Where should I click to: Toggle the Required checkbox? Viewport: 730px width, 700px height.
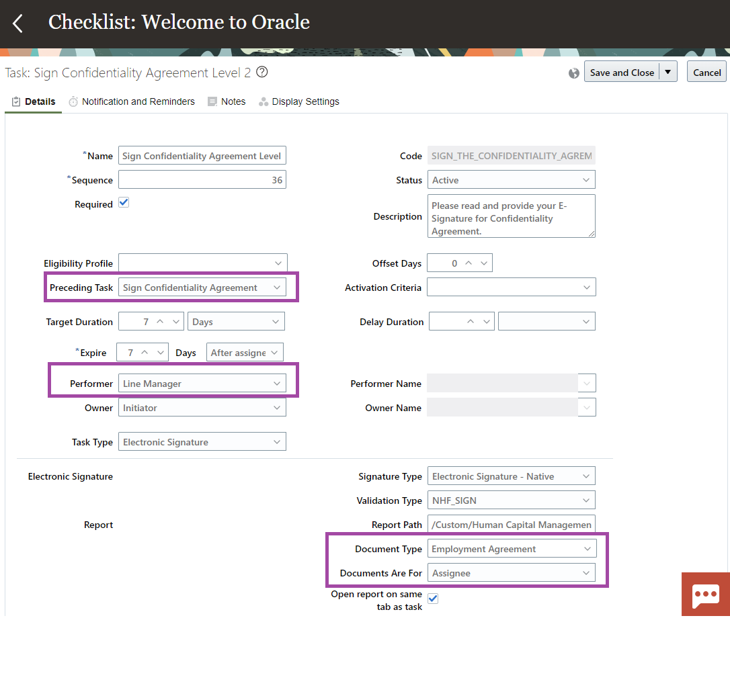pos(124,202)
